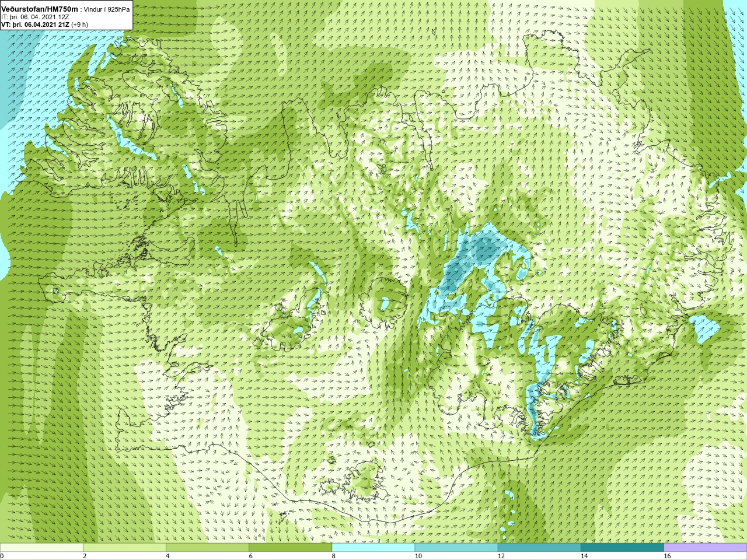
Task: Click the legend tick label '12'
Action: [x=501, y=556]
